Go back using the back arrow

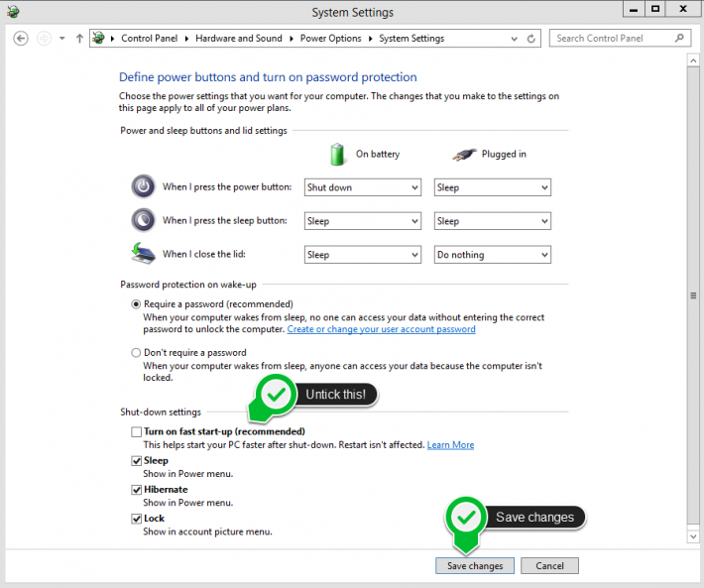21,39
